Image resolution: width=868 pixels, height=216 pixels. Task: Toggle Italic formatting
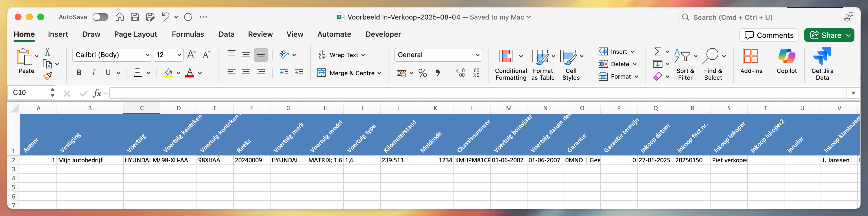coord(94,73)
